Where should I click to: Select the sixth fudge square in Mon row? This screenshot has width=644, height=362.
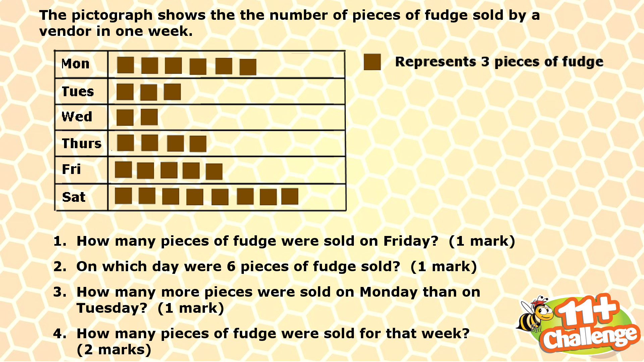pyautogui.click(x=248, y=67)
